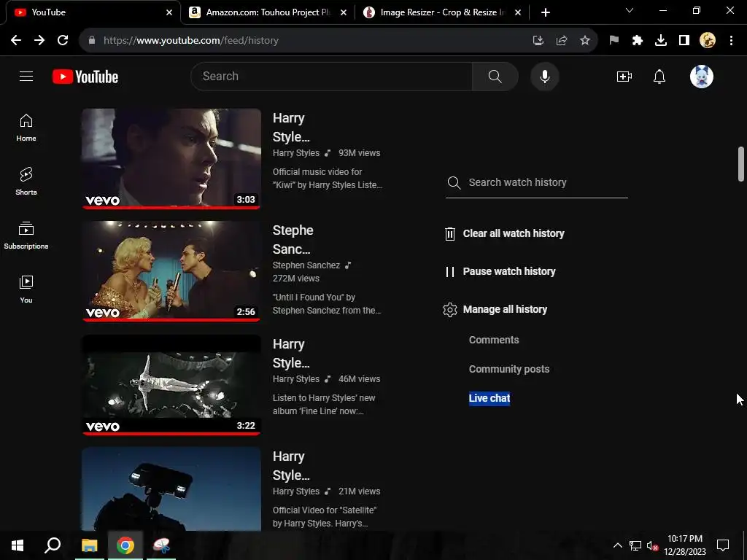View site info via the padlock icon
This screenshot has width=747, height=560.
[x=92, y=41]
